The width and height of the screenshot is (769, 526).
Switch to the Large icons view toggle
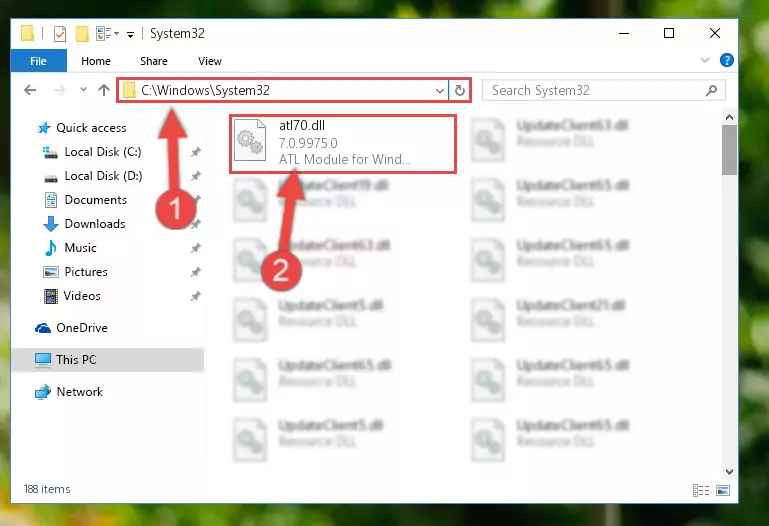coord(723,490)
